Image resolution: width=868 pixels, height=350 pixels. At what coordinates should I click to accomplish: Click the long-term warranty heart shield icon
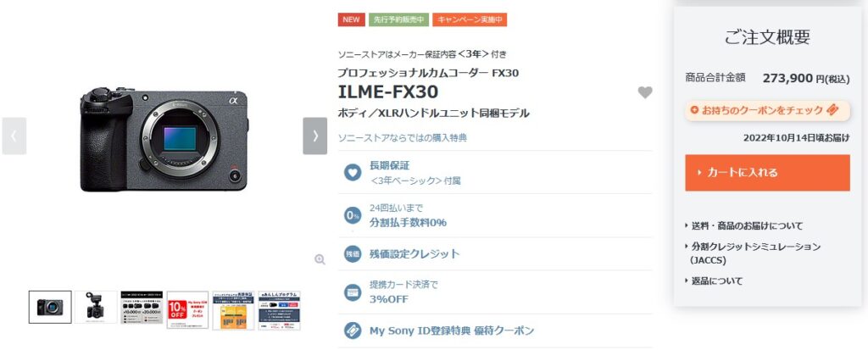tap(353, 172)
